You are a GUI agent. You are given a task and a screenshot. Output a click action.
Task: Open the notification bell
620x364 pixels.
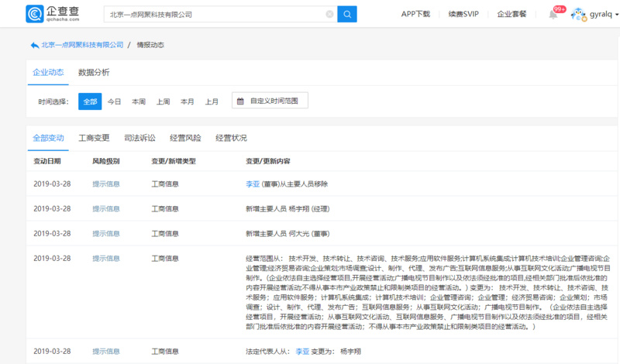pyautogui.click(x=553, y=14)
